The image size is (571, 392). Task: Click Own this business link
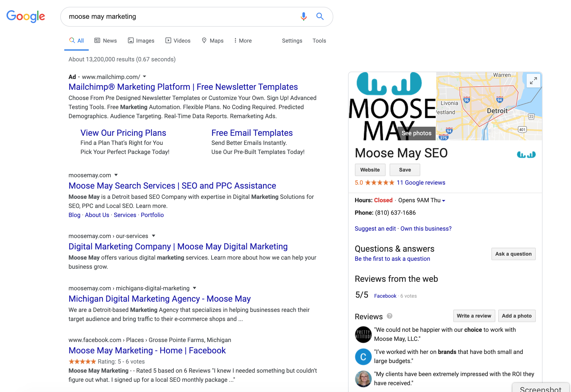(x=426, y=229)
